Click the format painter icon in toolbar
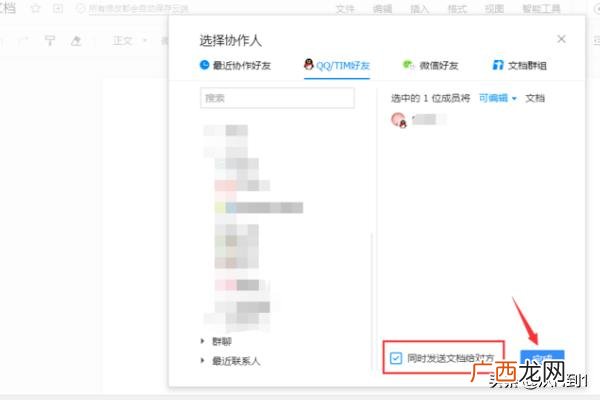 tap(50, 40)
